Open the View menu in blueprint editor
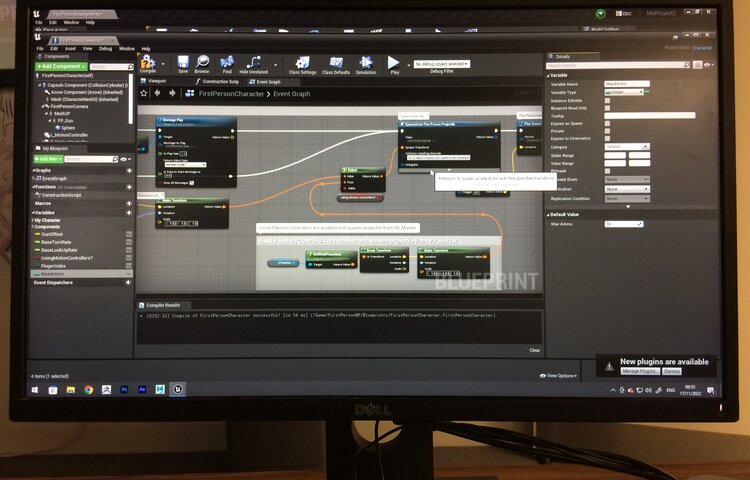 click(x=88, y=48)
